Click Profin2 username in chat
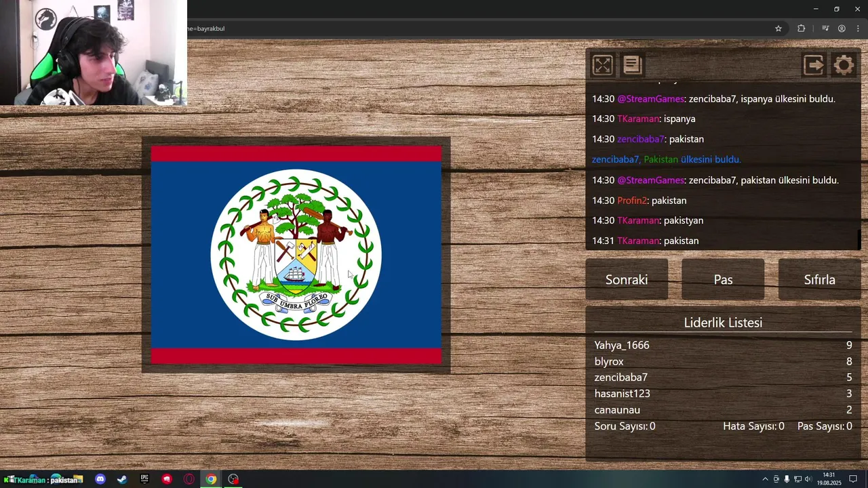868x488 pixels. (x=633, y=201)
